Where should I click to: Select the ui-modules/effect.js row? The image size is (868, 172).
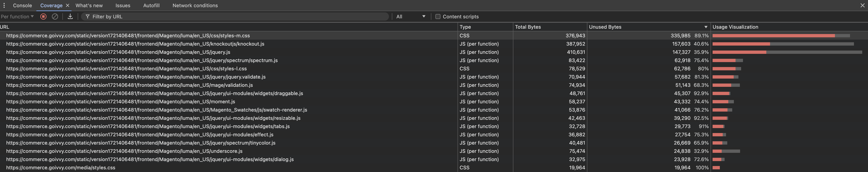pyautogui.click(x=434, y=134)
